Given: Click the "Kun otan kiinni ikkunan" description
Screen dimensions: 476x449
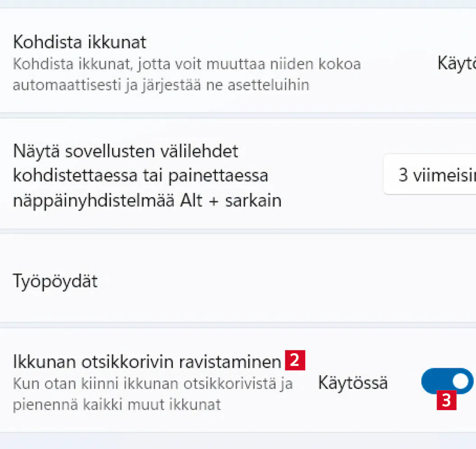Looking at the screenshot, I should pyautogui.click(x=153, y=384).
